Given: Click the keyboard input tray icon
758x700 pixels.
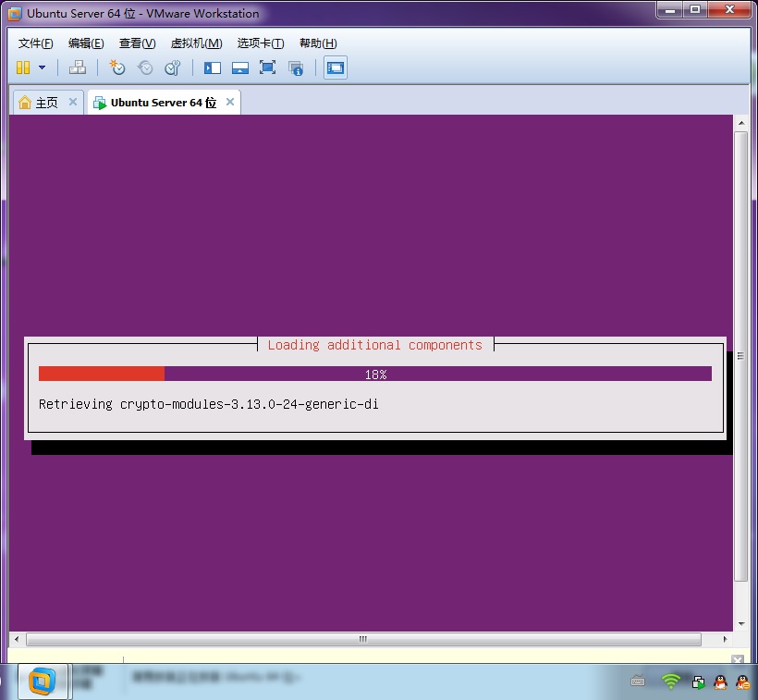Looking at the screenshot, I should pyautogui.click(x=638, y=682).
